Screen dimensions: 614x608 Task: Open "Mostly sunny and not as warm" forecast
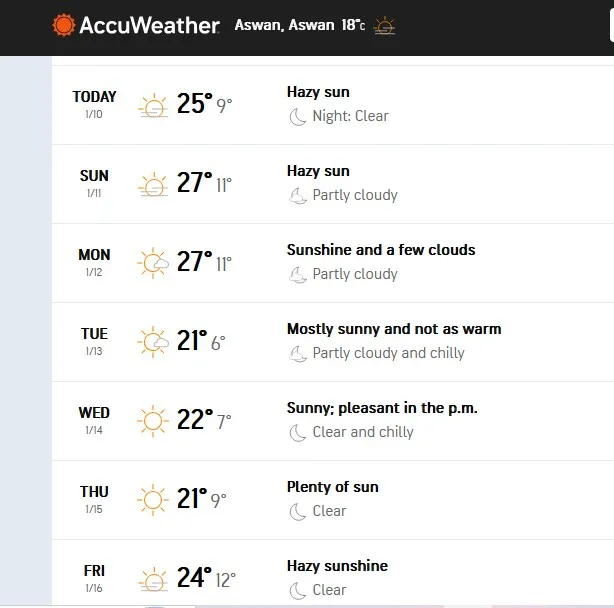[394, 329]
